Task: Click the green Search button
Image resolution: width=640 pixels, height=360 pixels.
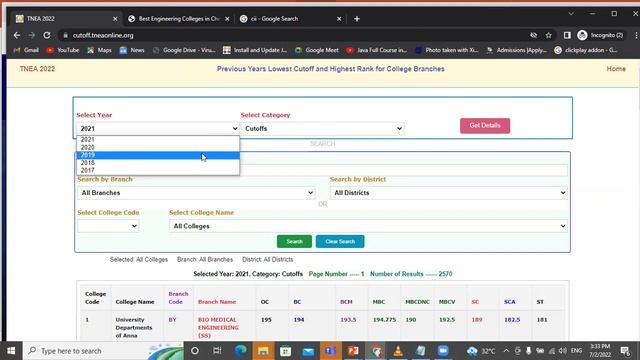Action: point(294,242)
